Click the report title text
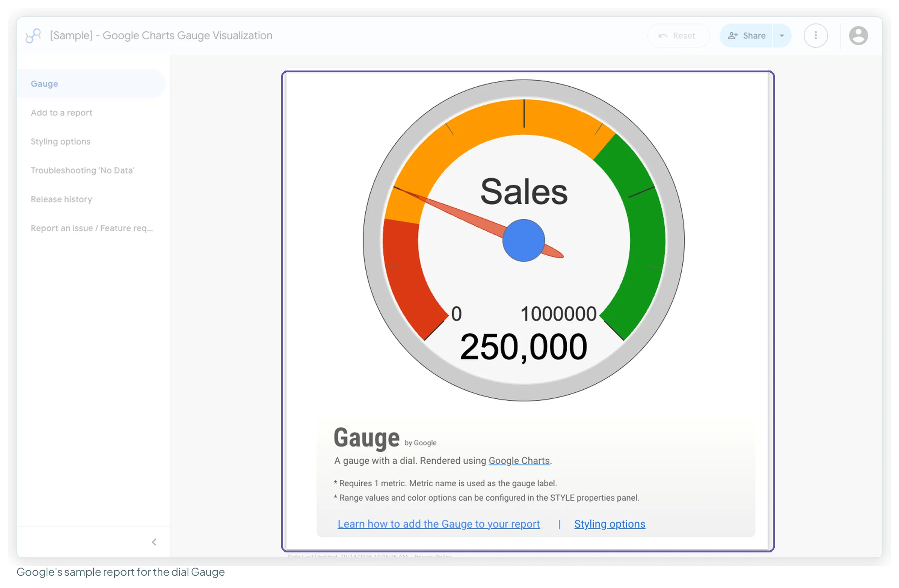This screenshot has height=588, width=899. tap(161, 36)
